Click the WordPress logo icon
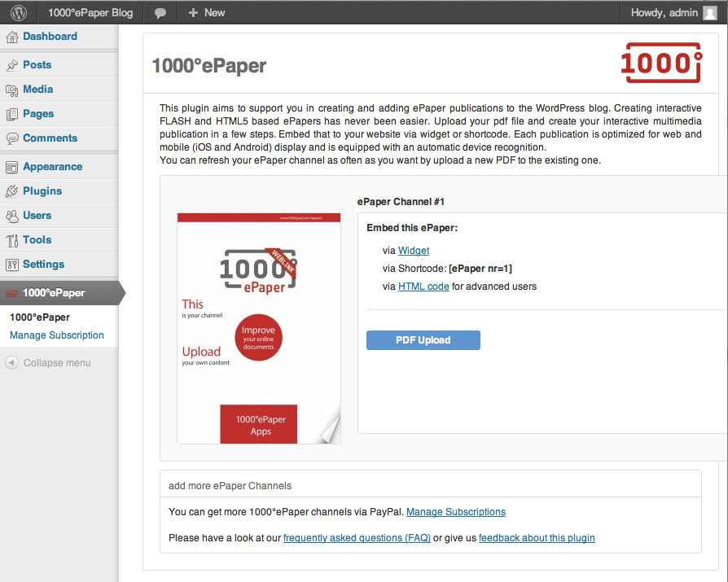 (19, 12)
